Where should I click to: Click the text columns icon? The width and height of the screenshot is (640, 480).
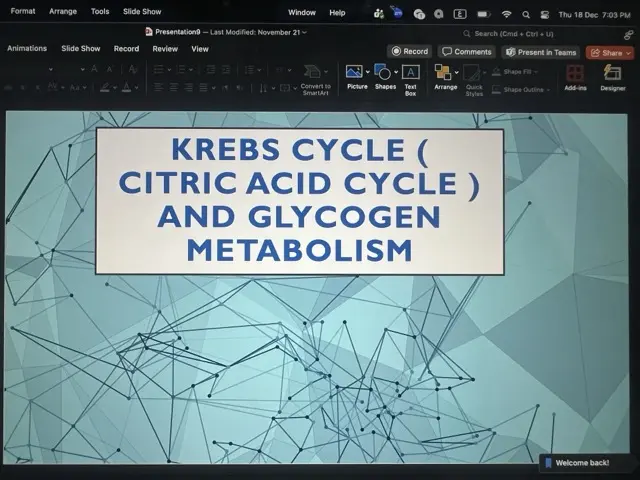click(x=280, y=70)
